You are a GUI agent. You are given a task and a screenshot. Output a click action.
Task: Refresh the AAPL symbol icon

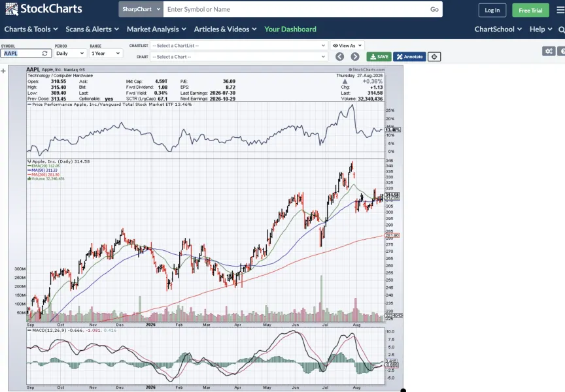pos(44,54)
